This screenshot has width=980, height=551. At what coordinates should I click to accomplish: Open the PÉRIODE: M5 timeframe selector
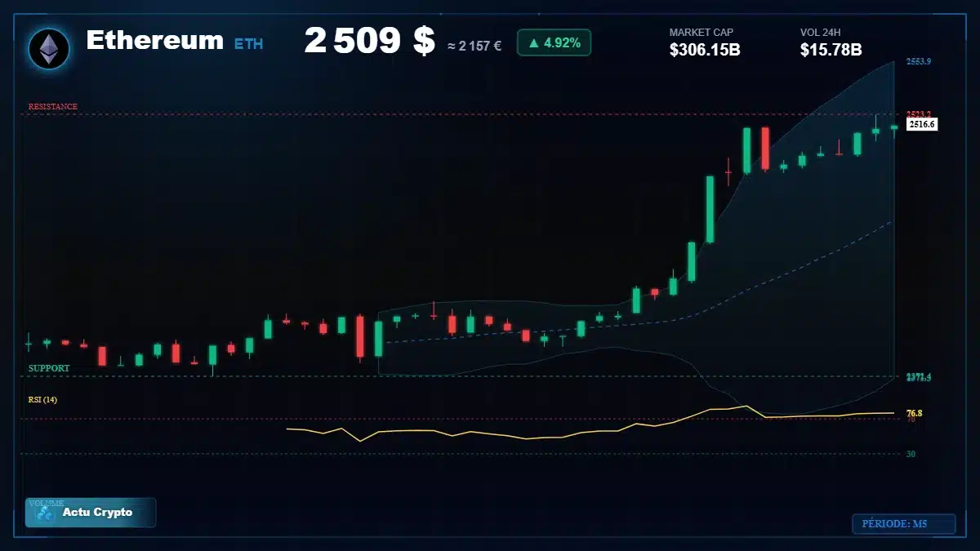point(903,523)
